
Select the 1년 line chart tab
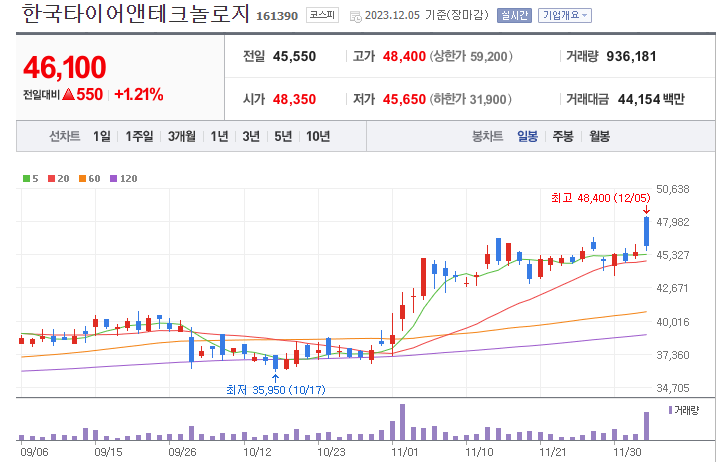coord(219,136)
